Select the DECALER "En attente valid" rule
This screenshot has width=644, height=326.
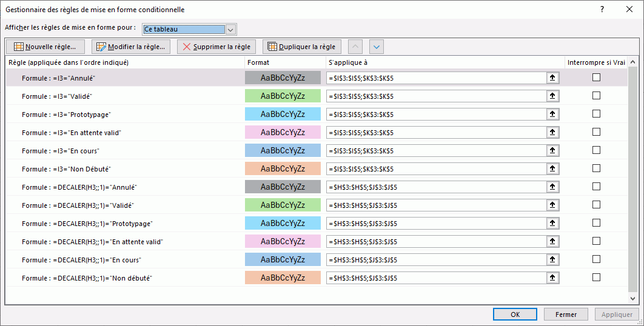[121, 241]
